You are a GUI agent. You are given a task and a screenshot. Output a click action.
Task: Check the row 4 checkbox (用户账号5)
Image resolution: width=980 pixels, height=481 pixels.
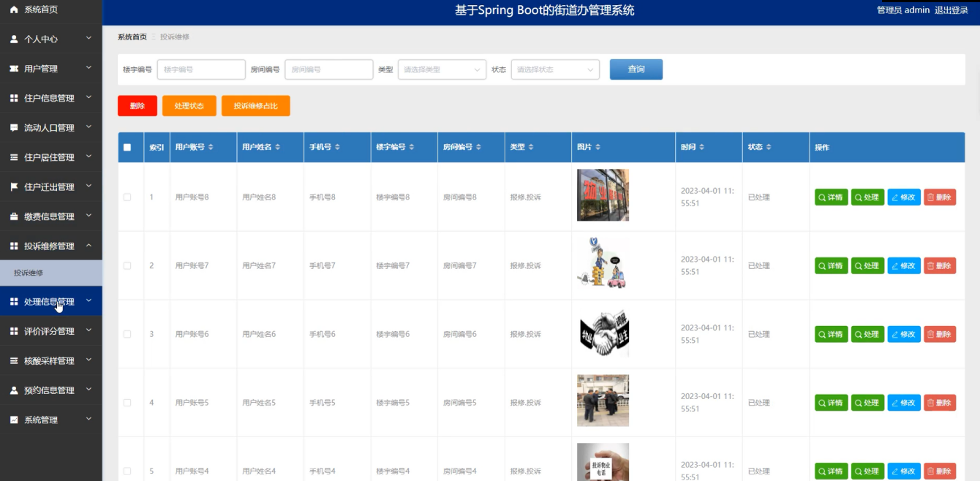click(127, 403)
